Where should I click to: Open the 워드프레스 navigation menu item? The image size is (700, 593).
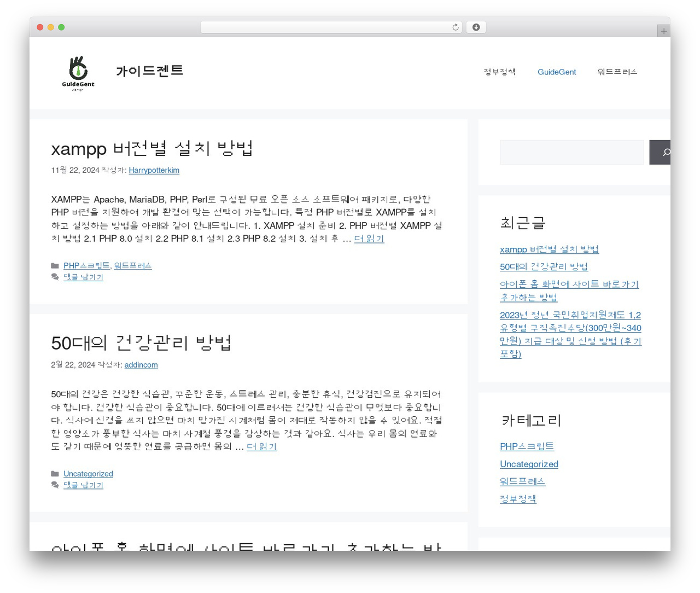pos(617,72)
